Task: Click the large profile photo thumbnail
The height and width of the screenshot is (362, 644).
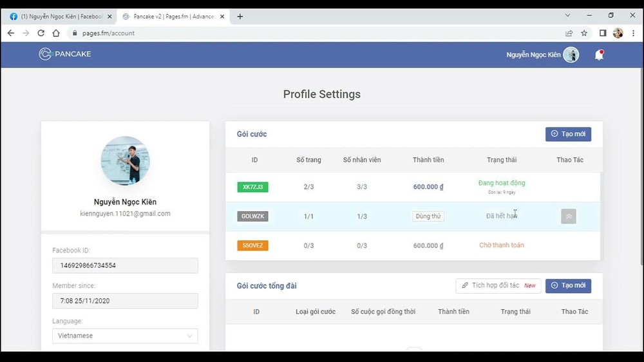Action: [x=125, y=160]
